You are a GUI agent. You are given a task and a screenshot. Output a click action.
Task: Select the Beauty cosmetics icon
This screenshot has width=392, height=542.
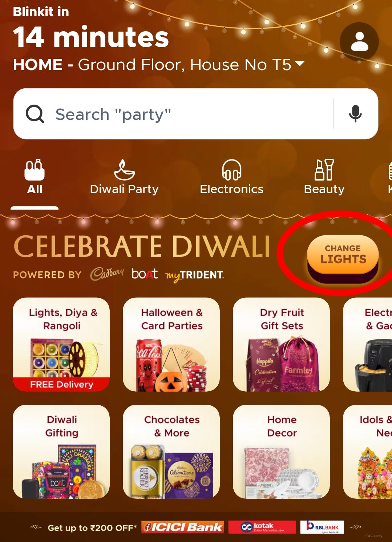tap(324, 170)
